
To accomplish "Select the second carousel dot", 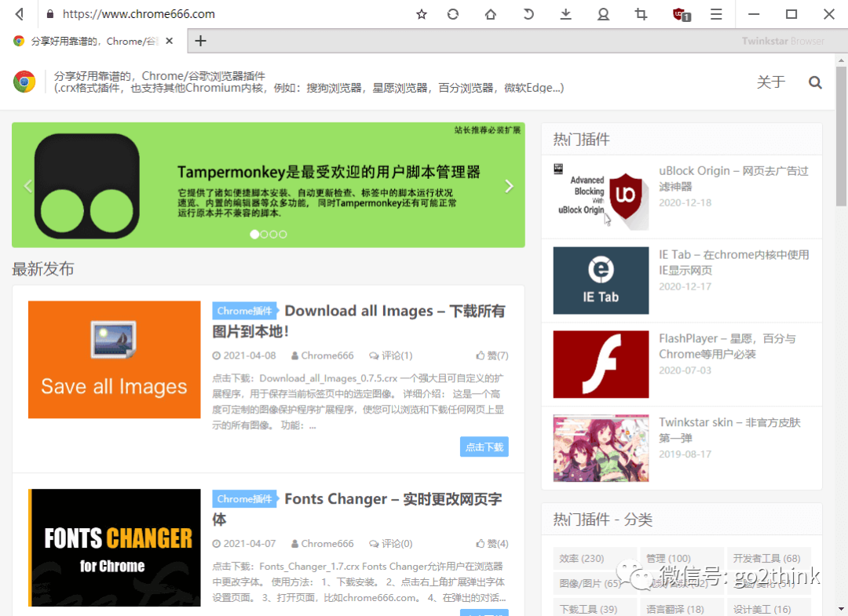I will (264, 234).
